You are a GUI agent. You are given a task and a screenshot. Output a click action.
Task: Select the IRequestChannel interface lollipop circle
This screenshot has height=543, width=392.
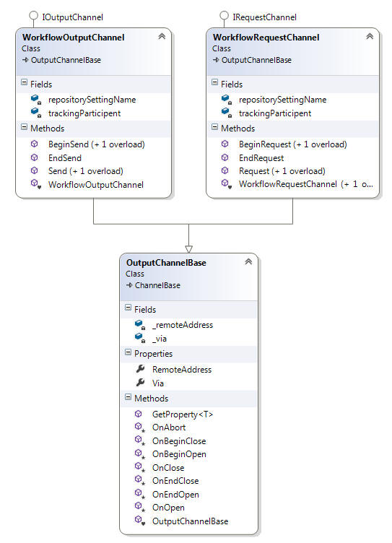225,15
